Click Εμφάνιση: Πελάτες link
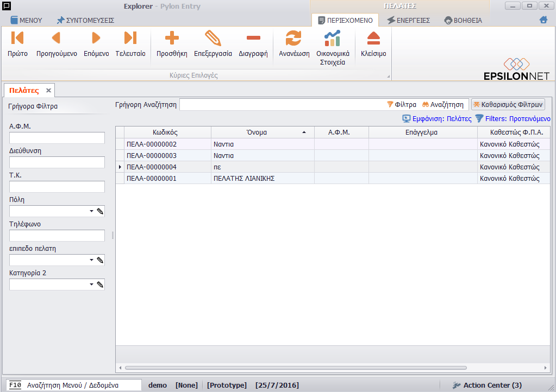Viewport: 556px width, 392px height. pos(437,118)
